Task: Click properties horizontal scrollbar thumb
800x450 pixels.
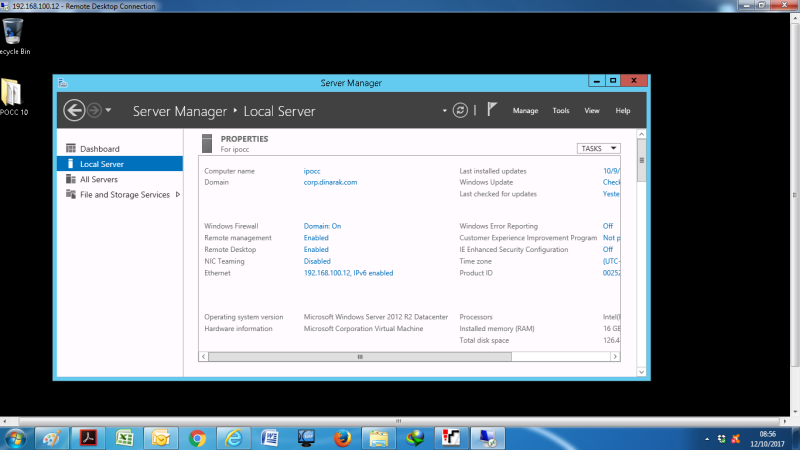Action: tap(360, 357)
